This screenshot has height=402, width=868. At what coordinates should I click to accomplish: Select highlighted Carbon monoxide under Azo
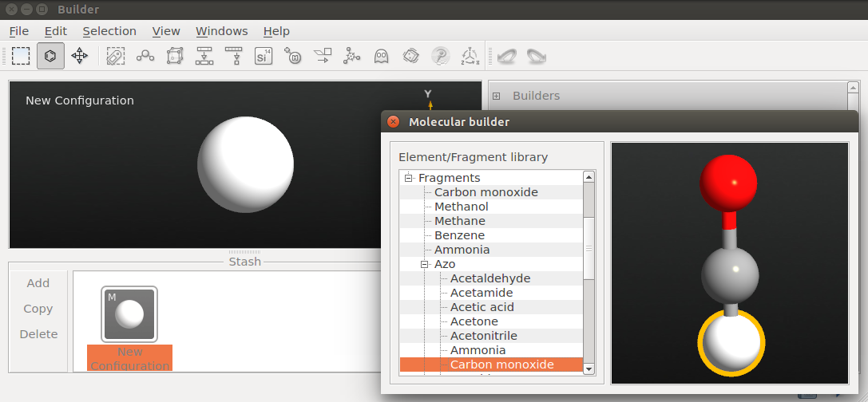[502, 365]
